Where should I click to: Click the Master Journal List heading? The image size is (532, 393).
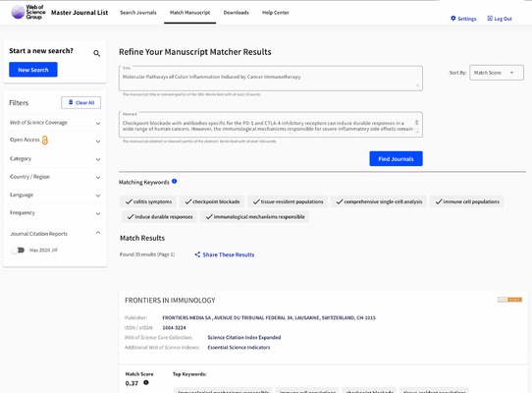point(80,13)
